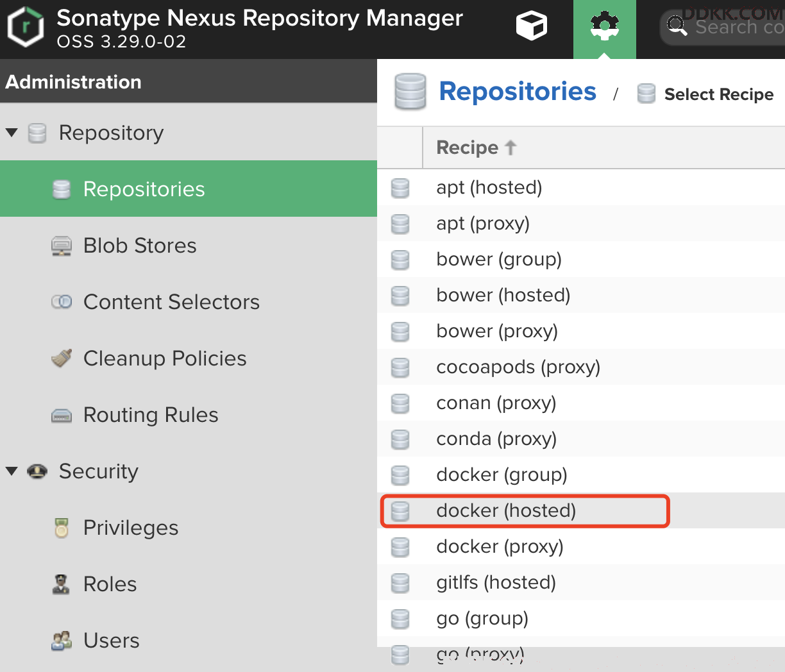
Task: Collapse the Repository section triangle
Action: coord(12,133)
